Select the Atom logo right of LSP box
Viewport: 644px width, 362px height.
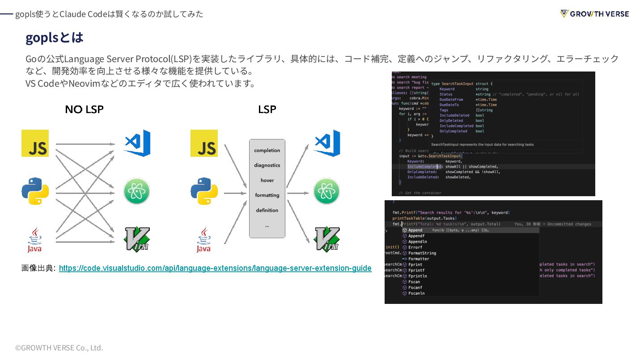pyautogui.click(x=326, y=191)
